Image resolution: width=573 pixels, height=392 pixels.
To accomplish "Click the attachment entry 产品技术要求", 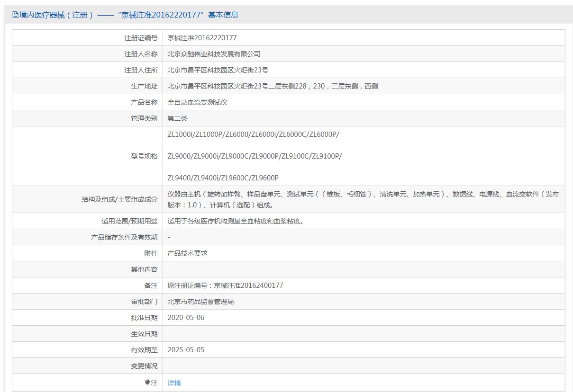I will pyautogui.click(x=187, y=253).
